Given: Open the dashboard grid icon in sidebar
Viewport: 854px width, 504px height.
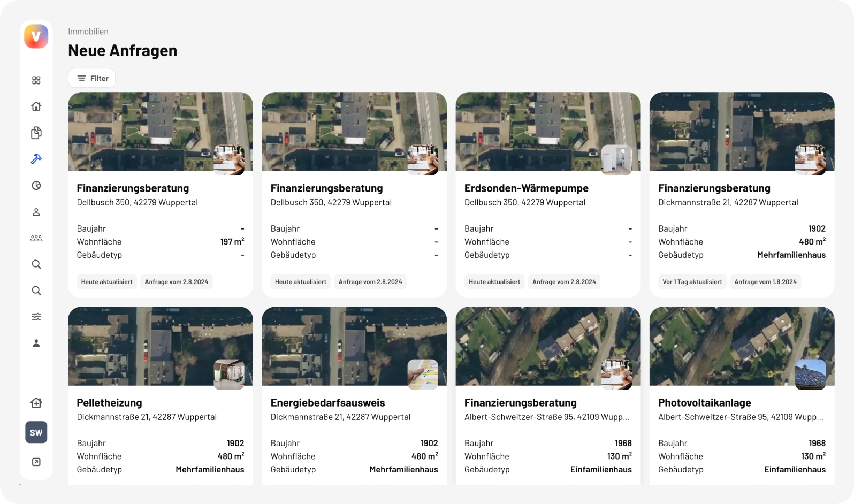Looking at the screenshot, I should [x=36, y=80].
